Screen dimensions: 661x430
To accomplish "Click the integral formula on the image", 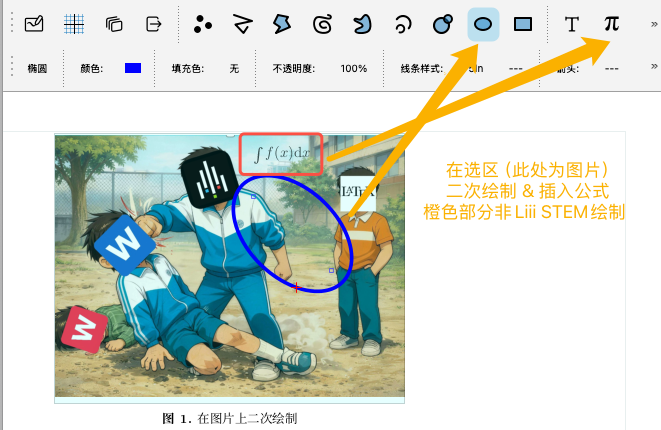I will point(281,154).
